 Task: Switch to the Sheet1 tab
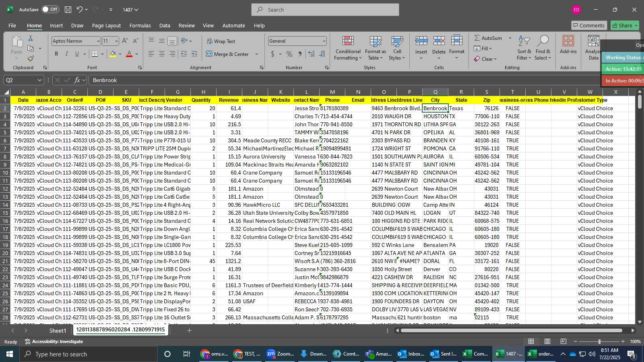[x=58, y=331]
